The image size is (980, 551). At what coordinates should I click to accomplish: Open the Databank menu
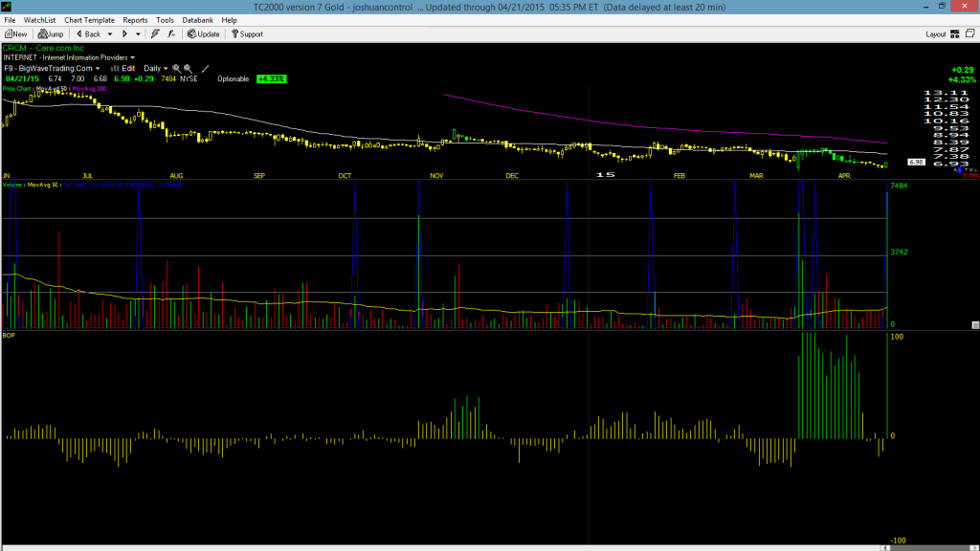click(197, 20)
